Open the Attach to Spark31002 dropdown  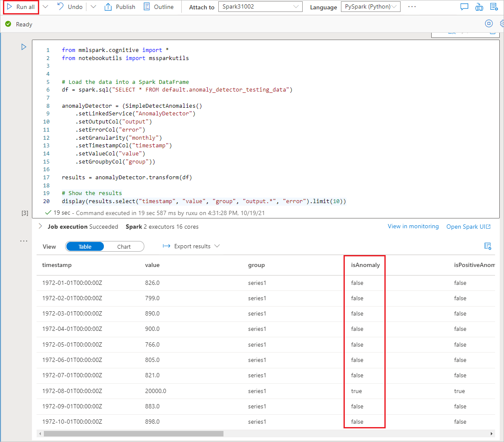[x=260, y=7]
